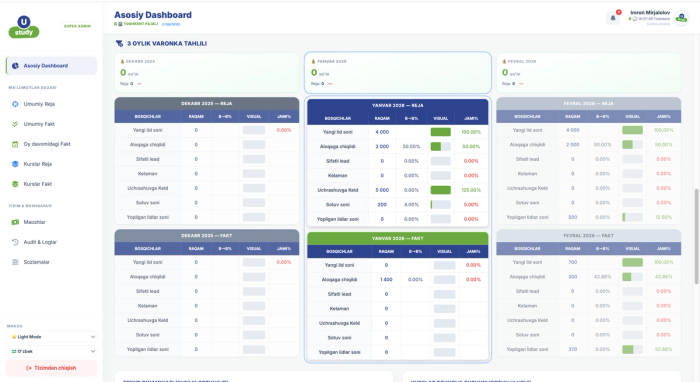This screenshot has width=700, height=382.
Task: Open the Maoshlar section
Action: tap(51, 222)
